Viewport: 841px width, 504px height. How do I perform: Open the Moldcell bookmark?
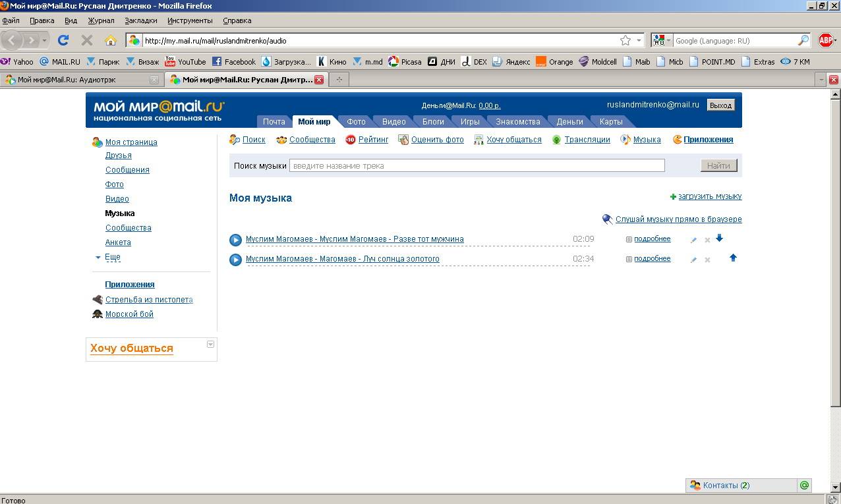point(598,61)
